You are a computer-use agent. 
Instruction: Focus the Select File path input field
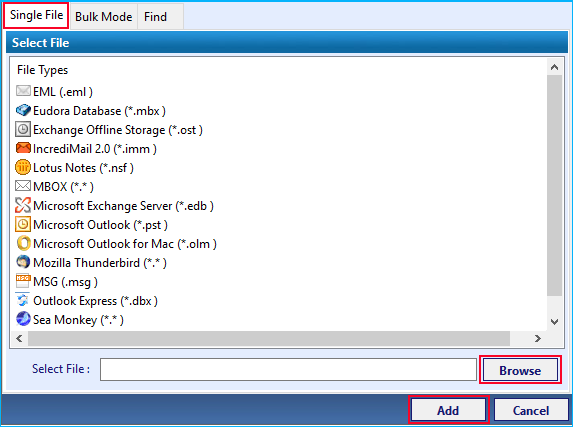coord(288,370)
